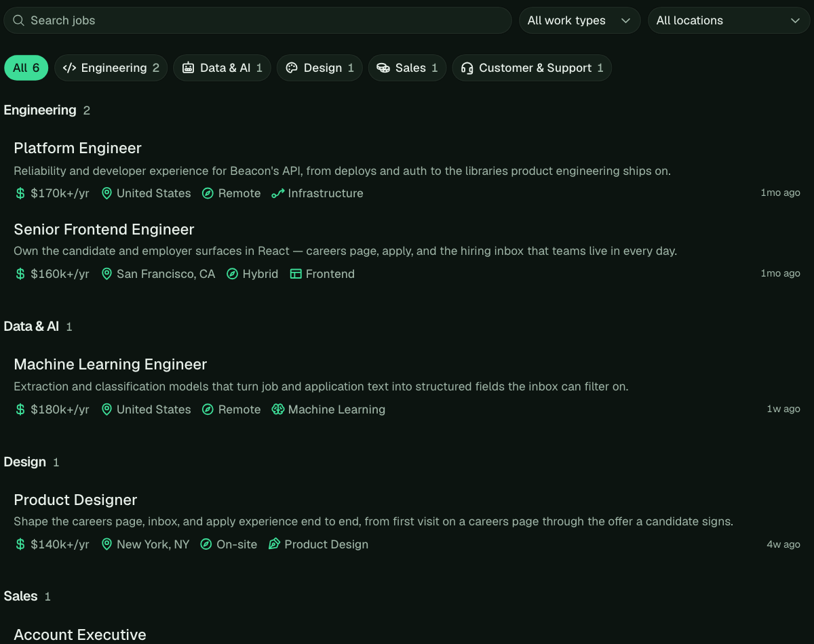Click the 1w ago timestamp
Viewport: 814px width, 644px height.
tap(783, 409)
